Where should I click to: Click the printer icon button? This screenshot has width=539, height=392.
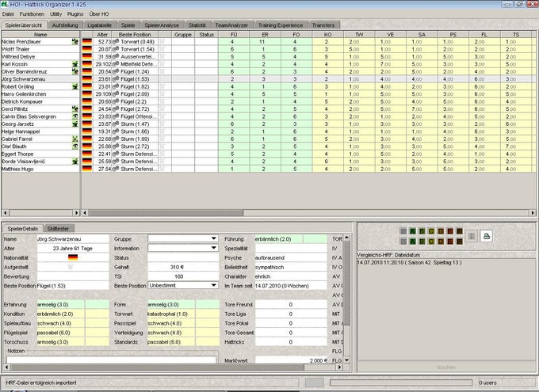click(486, 236)
